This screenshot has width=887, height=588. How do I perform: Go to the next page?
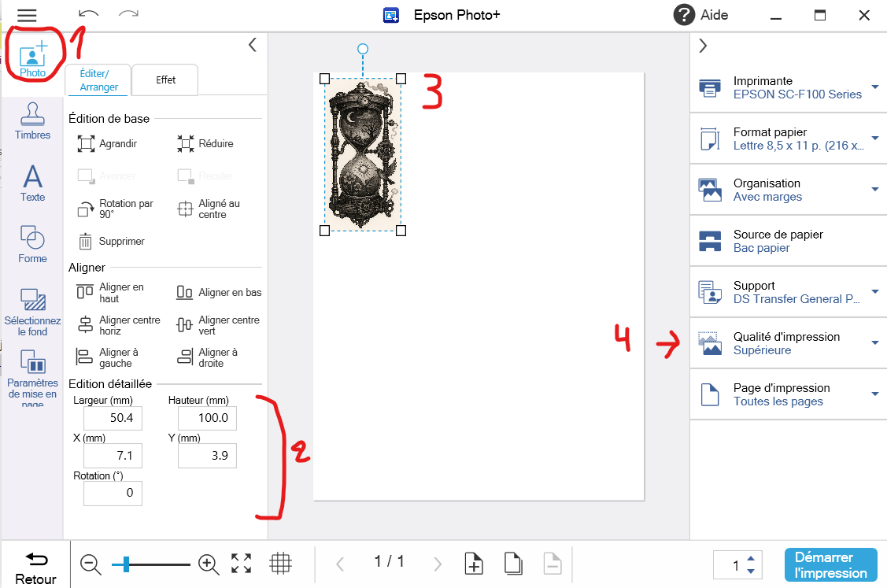[438, 564]
